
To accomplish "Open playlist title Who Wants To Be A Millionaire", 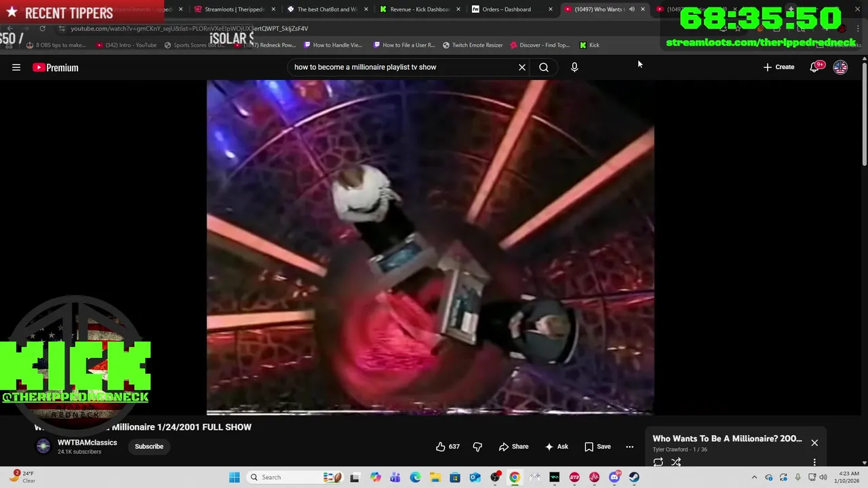I will [x=727, y=439].
